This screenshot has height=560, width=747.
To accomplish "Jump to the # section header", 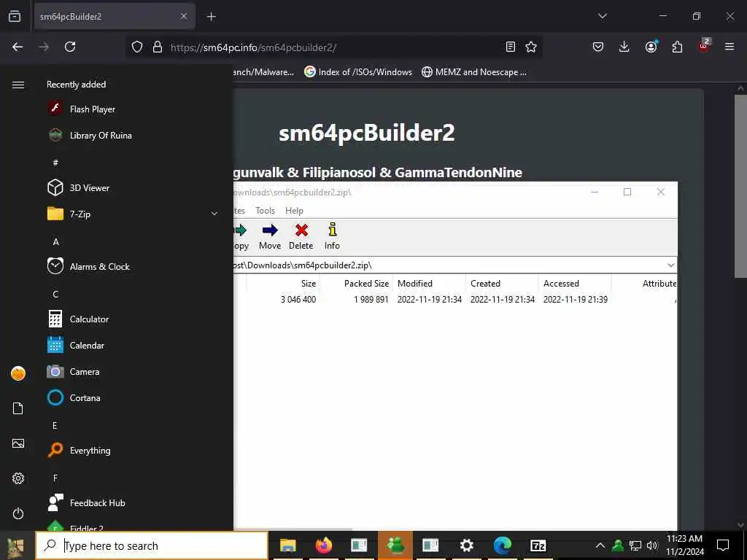I will 55,163.
